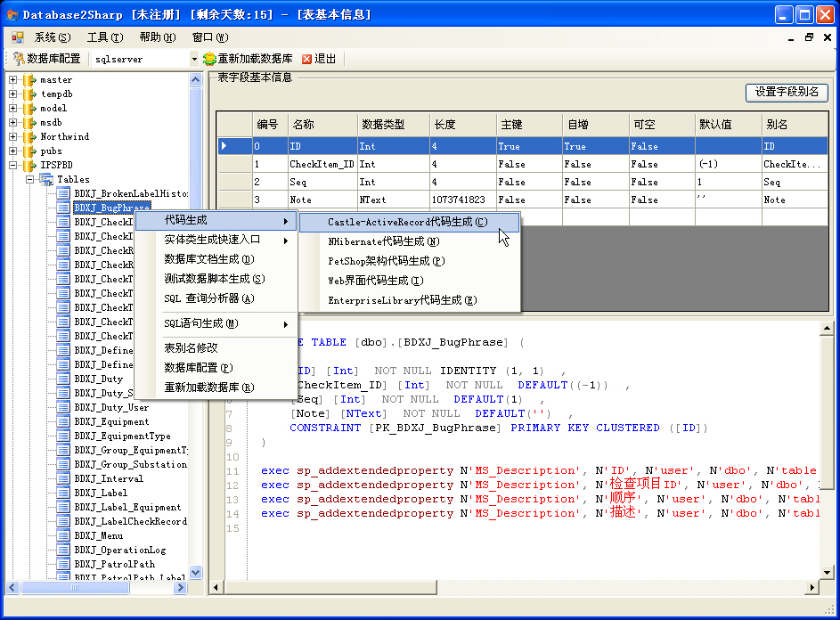
Task: Expand the master database node
Action: point(13,80)
